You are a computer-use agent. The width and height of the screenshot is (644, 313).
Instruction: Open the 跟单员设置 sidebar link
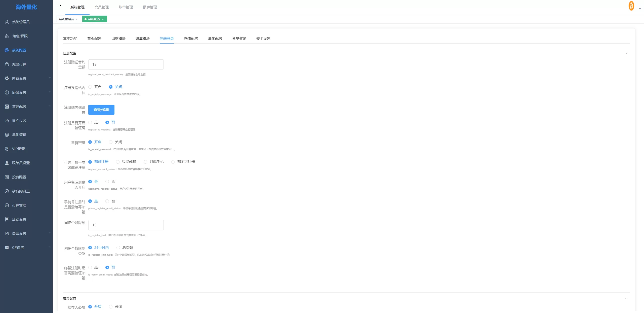click(x=21, y=163)
